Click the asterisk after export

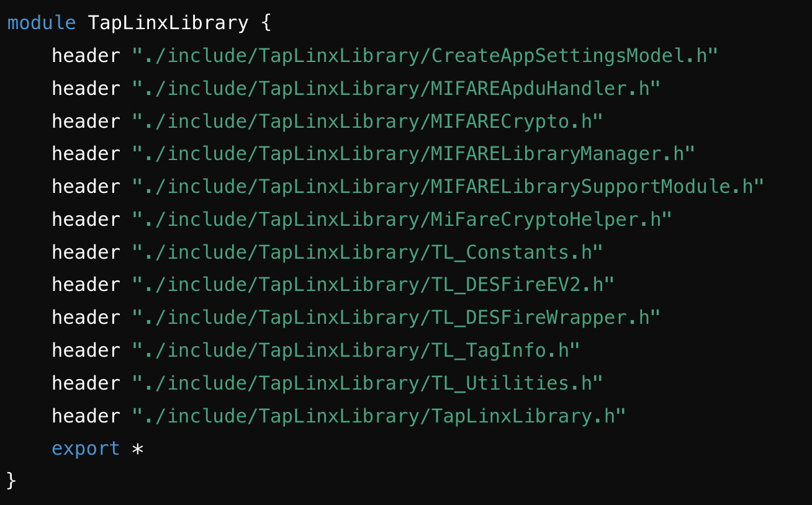(x=138, y=449)
